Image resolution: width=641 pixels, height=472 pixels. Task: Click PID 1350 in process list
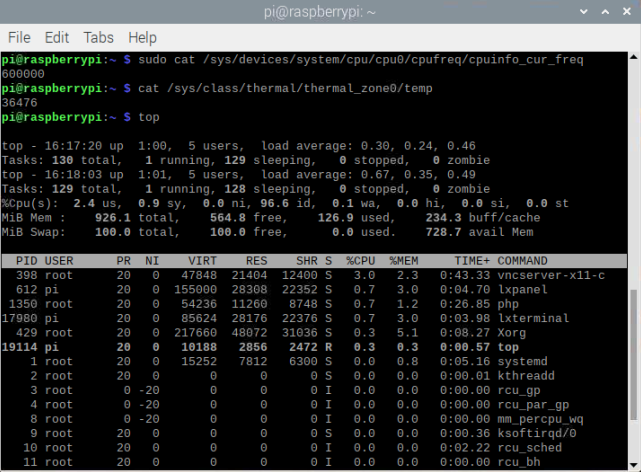pos(23,304)
